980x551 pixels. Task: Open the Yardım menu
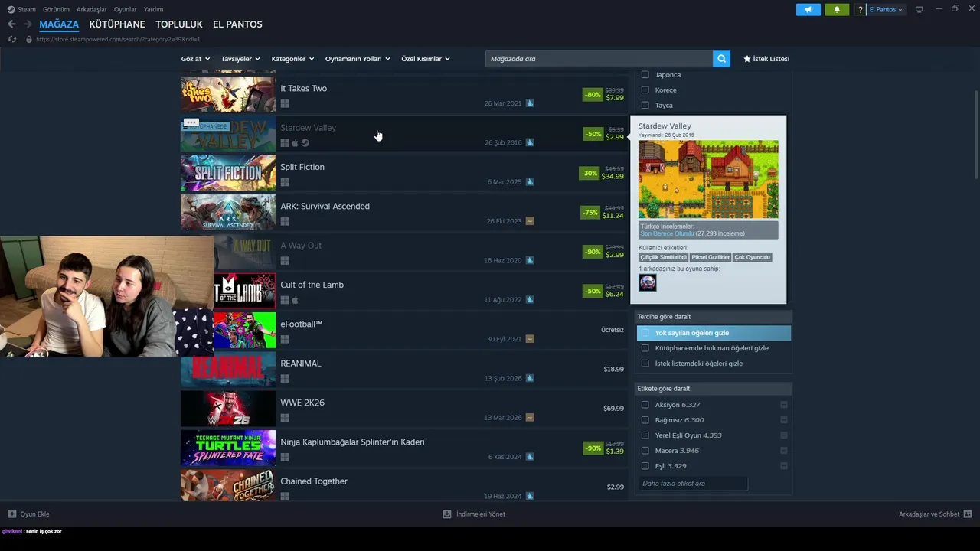pos(153,9)
